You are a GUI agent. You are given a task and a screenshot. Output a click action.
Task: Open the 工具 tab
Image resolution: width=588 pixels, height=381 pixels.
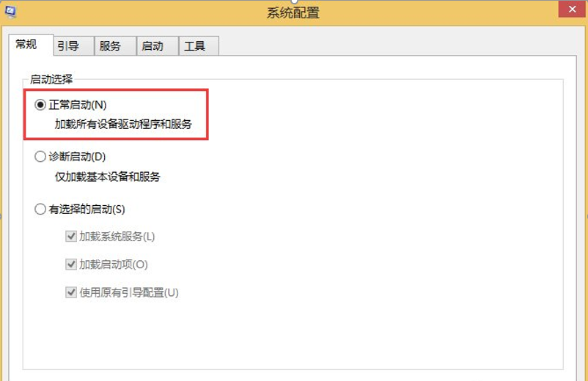click(194, 45)
